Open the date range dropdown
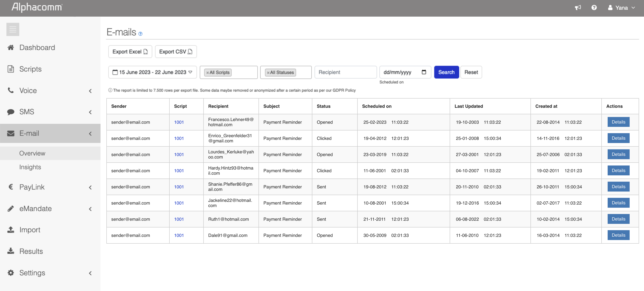The width and height of the screenshot is (644, 291). [x=153, y=72]
